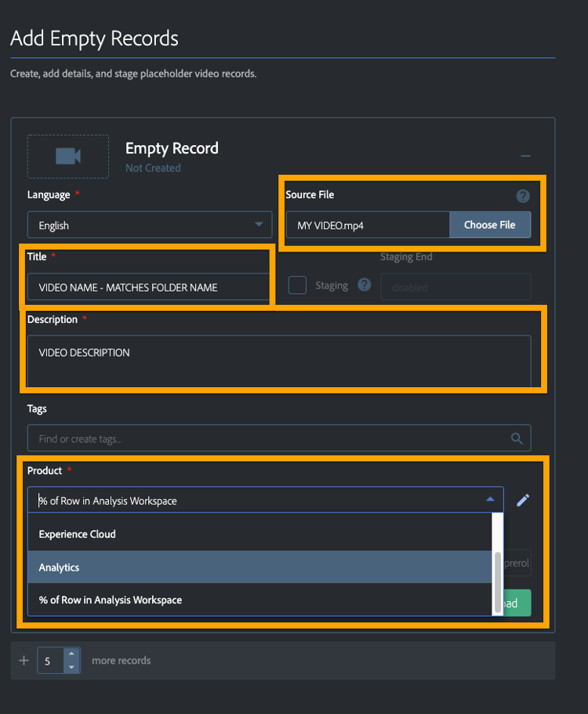The width and height of the screenshot is (588, 714).
Task: Open the Source File help question mark
Action: point(523,196)
